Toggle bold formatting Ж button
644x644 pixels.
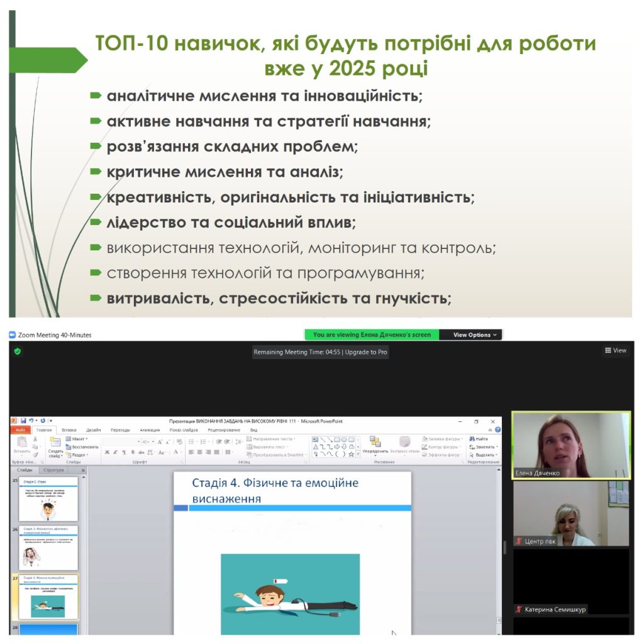tap(107, 452)
